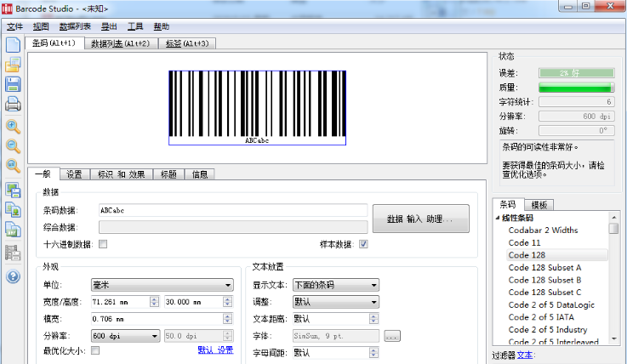Open help with the question mark icon
627x364 pixels.
tap(13, 276)
